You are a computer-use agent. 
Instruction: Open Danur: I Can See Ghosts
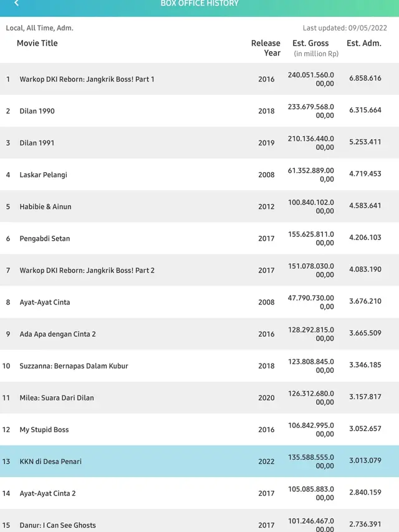pos(199,521)
